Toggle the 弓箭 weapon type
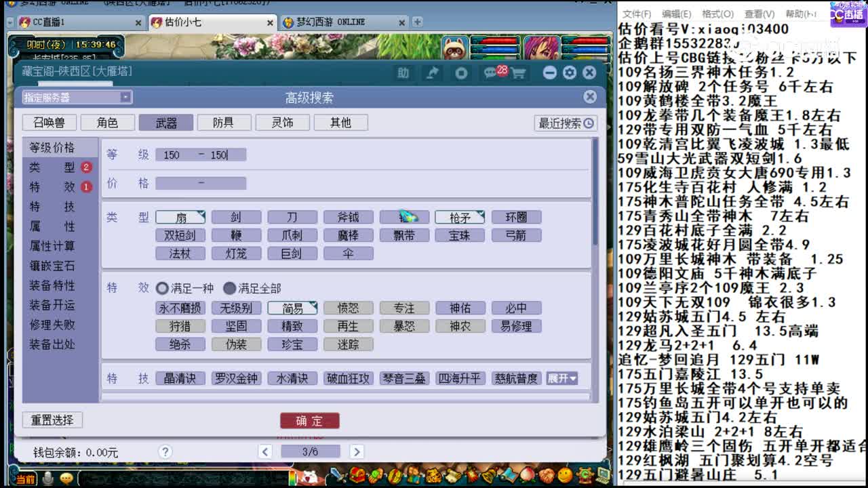The width and height of the screenshot is (868, 488). (516, 236)
